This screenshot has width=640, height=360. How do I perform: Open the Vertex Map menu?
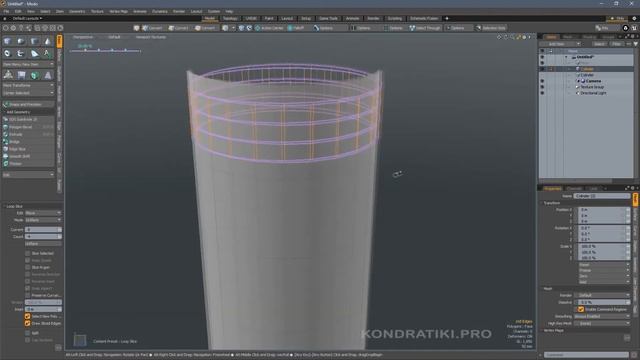[x=118, y=11]
